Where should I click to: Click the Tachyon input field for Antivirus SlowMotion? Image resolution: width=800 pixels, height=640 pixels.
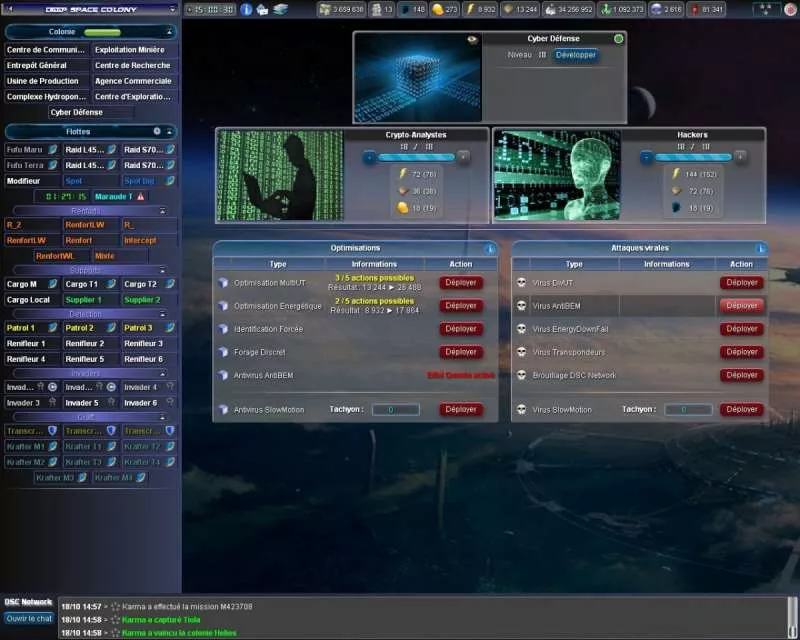coord(394,409)
